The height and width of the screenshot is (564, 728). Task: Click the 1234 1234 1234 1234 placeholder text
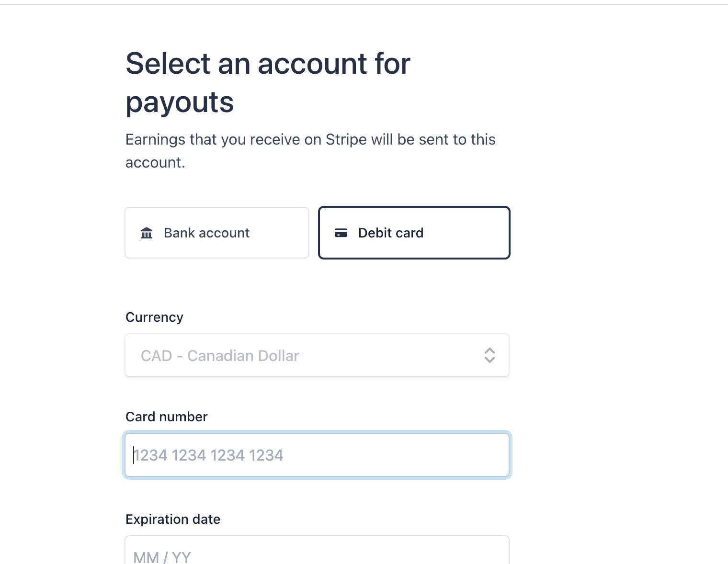pyautogui.click(x=208, y=455)
